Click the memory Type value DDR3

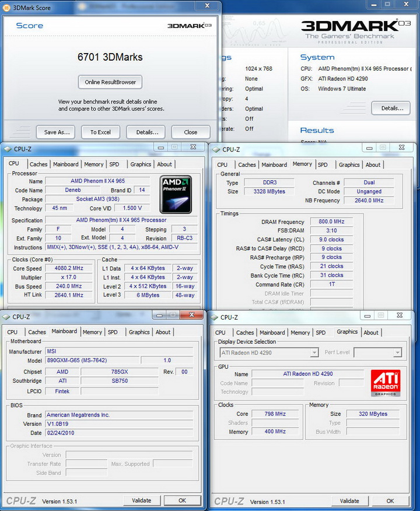269,183
